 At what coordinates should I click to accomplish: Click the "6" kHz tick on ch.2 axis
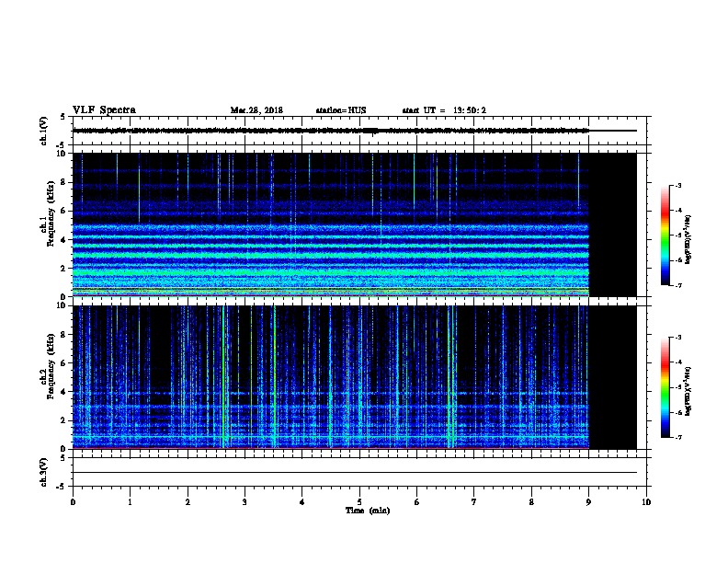[64, 363]
